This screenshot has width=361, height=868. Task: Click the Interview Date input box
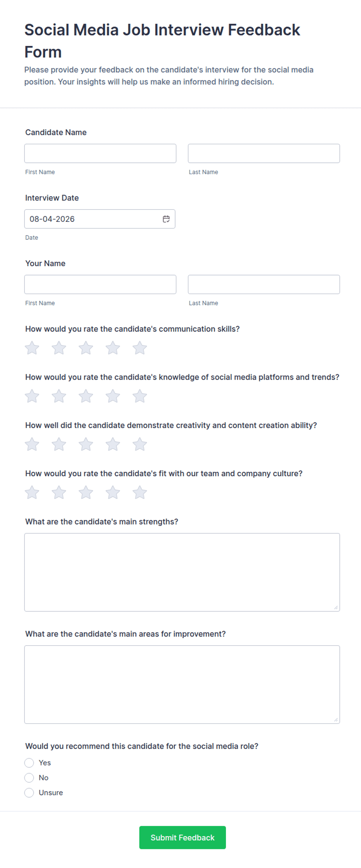click(x=100, y=219)
